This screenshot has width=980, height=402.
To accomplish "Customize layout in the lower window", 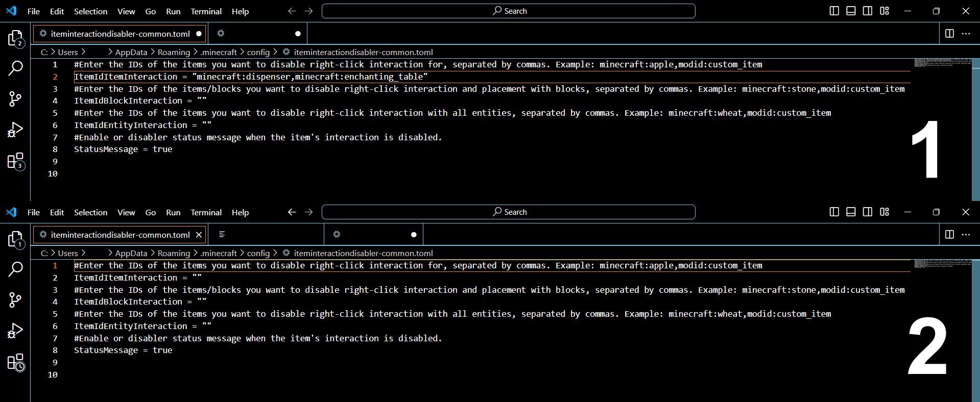I will point(885,212).
